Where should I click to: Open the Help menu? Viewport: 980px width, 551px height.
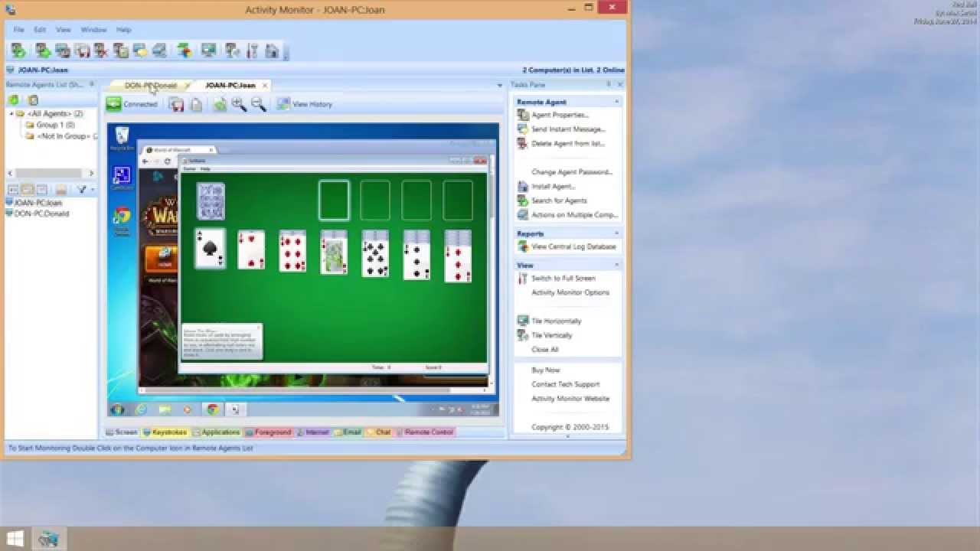click(x=124, y=30)
